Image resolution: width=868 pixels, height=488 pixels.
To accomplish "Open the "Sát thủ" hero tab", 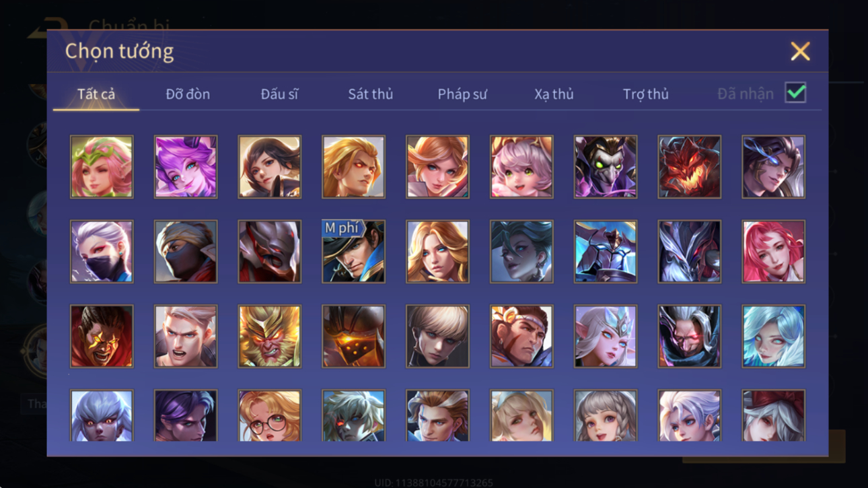I will tap(370, 94).
